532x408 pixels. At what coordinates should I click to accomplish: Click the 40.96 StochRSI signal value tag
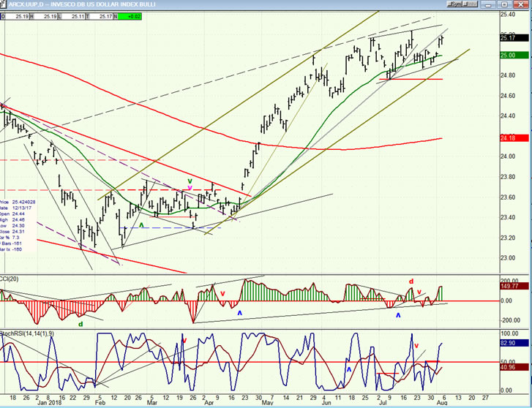click(514, 367)
